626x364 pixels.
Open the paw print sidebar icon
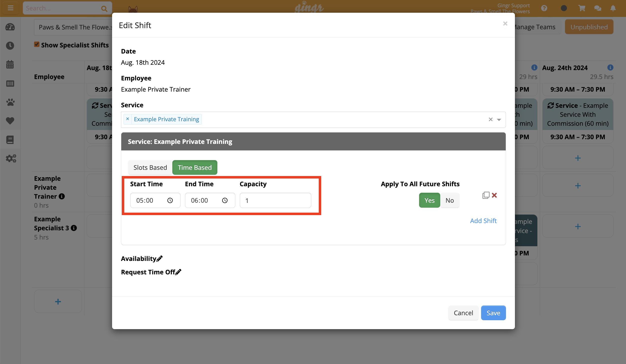tap(10, 102)
